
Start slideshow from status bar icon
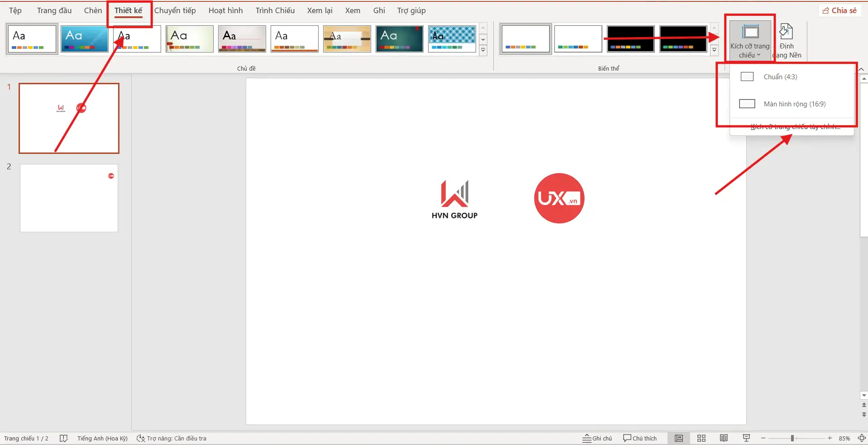pos(746,438)
